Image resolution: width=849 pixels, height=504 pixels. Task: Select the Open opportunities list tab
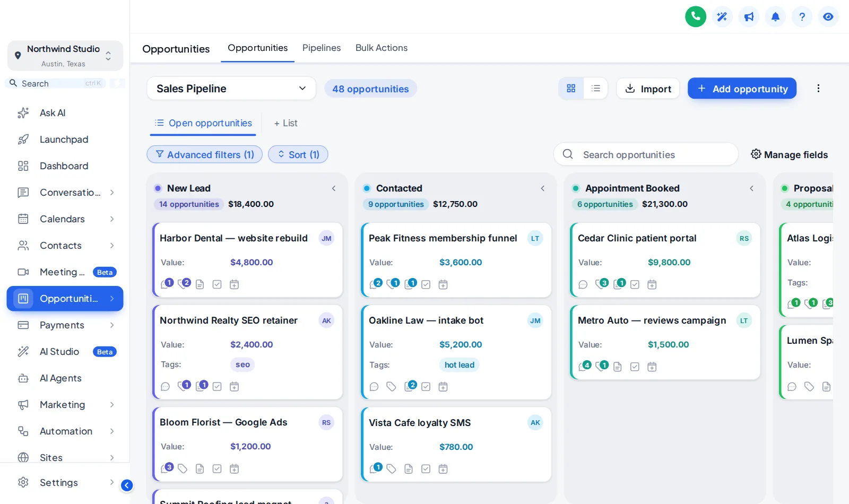coord(203,123)
